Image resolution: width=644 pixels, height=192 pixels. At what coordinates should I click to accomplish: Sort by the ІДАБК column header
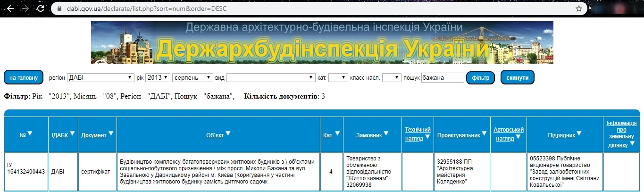tap(59, 135)
